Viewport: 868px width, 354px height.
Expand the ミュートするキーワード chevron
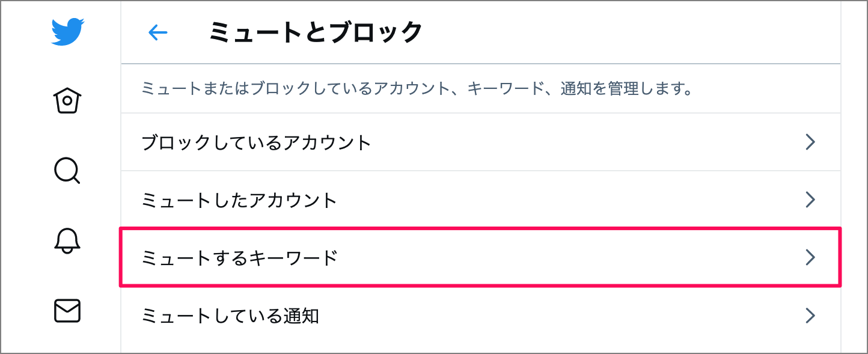pyautogui.click(x=811, y=257)
